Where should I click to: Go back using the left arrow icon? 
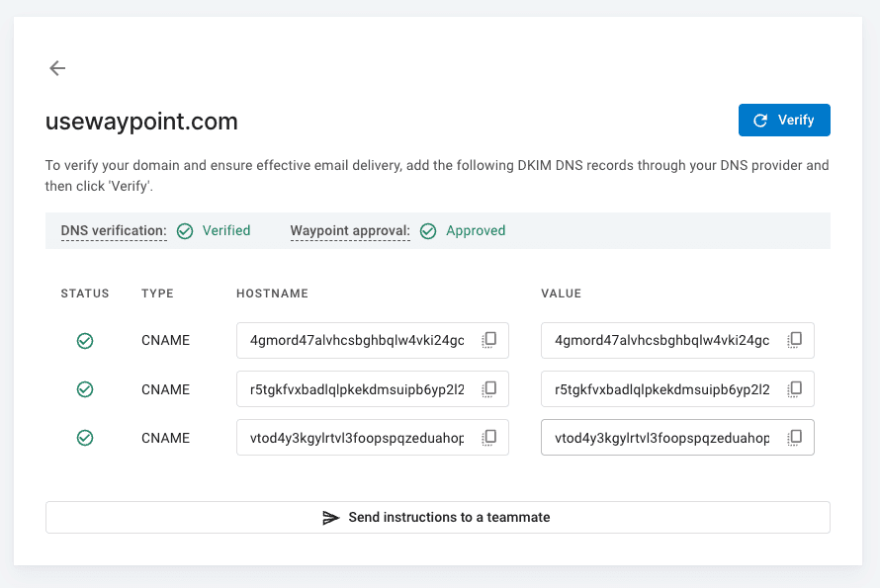(x=57, y=68)
